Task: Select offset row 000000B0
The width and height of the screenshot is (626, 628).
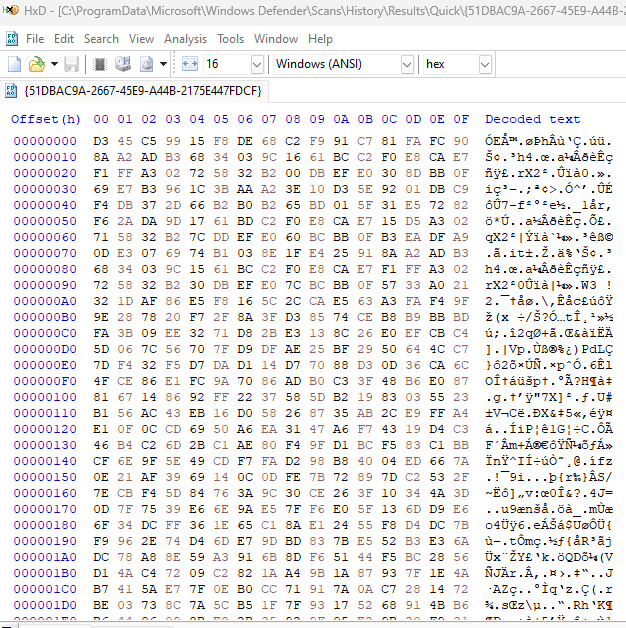Action: tap(45, 317)
